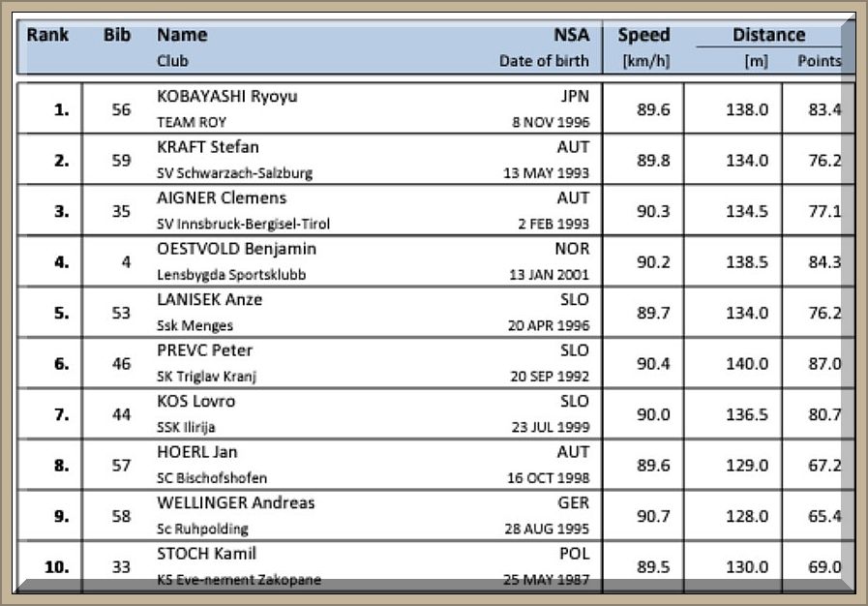Click the Name column header
This screenshot has height=606, width=868.
click(x=182, y=35)
